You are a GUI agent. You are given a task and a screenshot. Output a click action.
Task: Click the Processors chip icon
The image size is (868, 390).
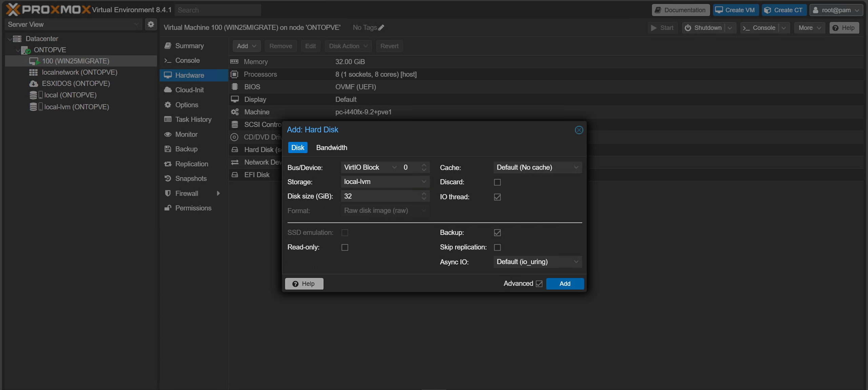click(234, 74)
